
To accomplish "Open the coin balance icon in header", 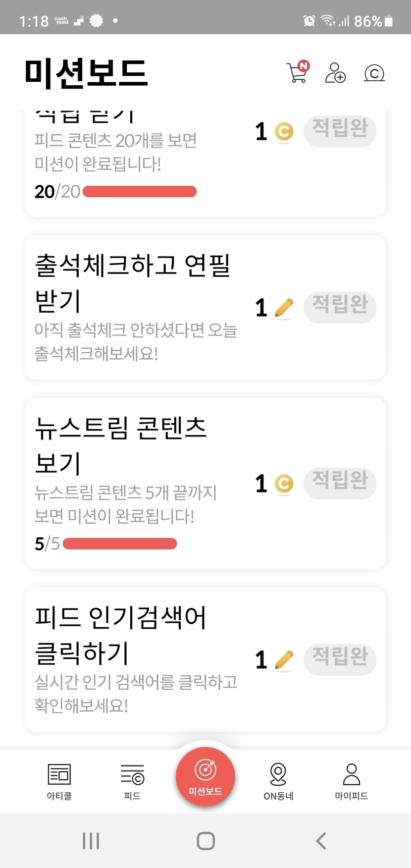I will [374, 73].
